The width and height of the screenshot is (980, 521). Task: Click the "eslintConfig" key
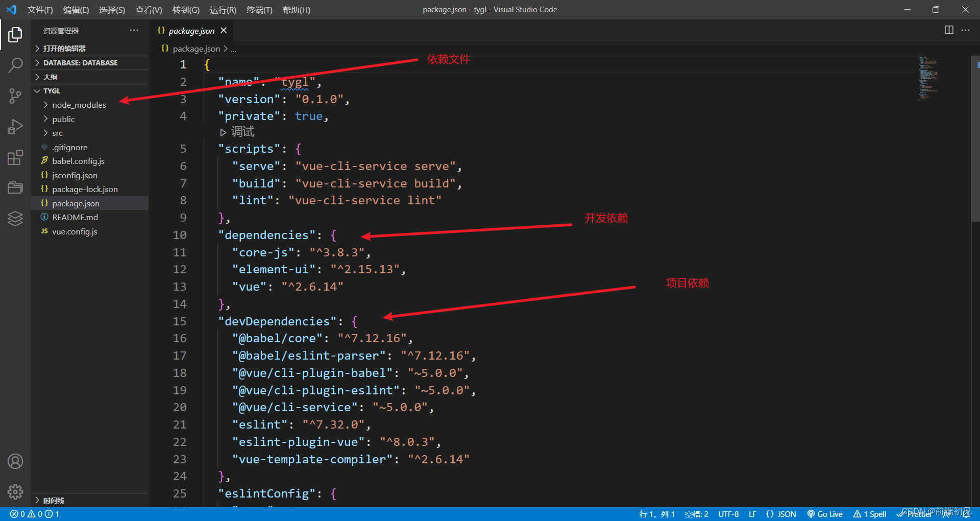click(x=266, y=493)
